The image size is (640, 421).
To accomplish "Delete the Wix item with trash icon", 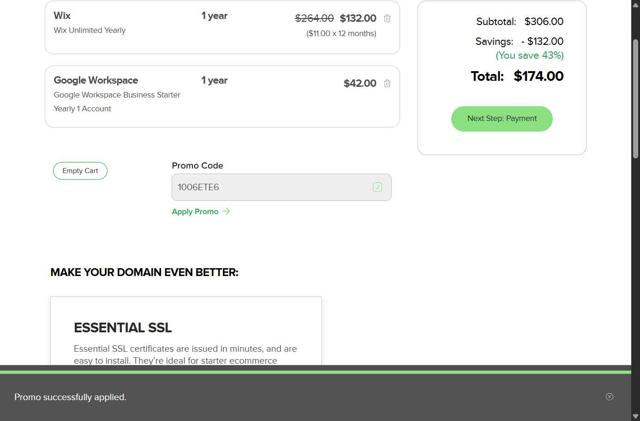I will point(387,18).
